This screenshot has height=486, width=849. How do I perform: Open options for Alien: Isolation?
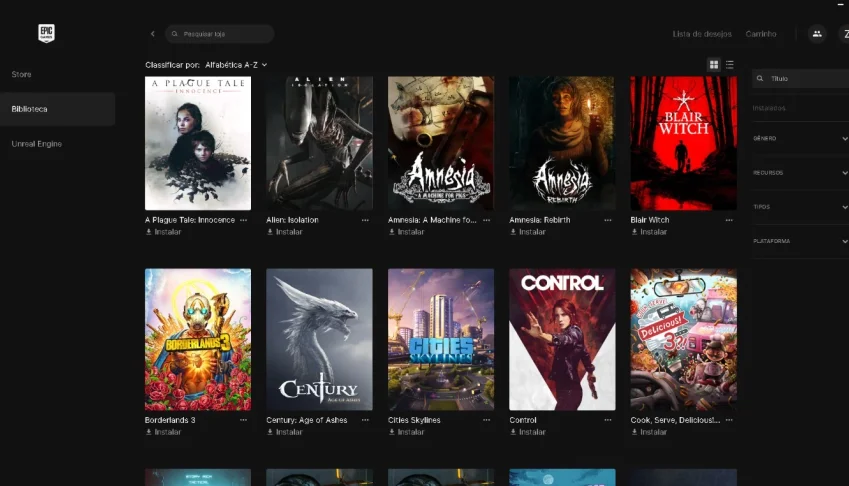tap(365, 220)
